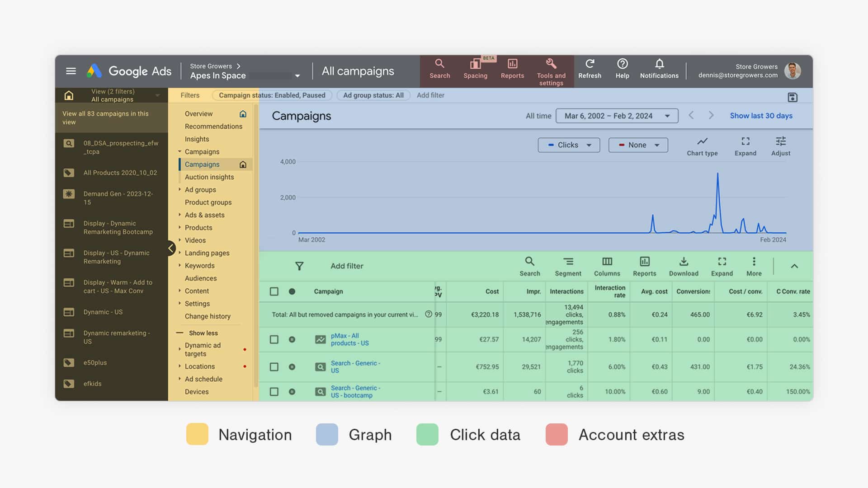Check the pMax - All products - US row
The width and height of the screenshot is (868, 488).
click(274, 339)
